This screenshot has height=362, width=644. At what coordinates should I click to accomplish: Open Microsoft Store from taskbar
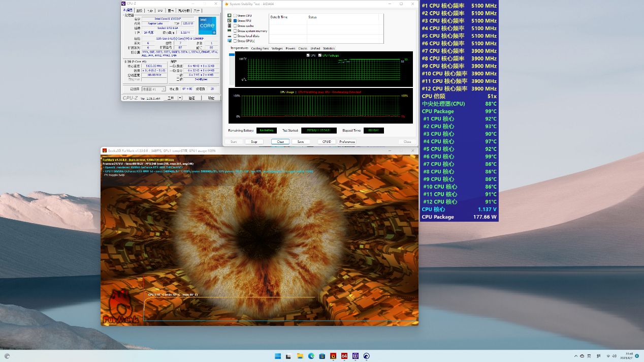323,356
